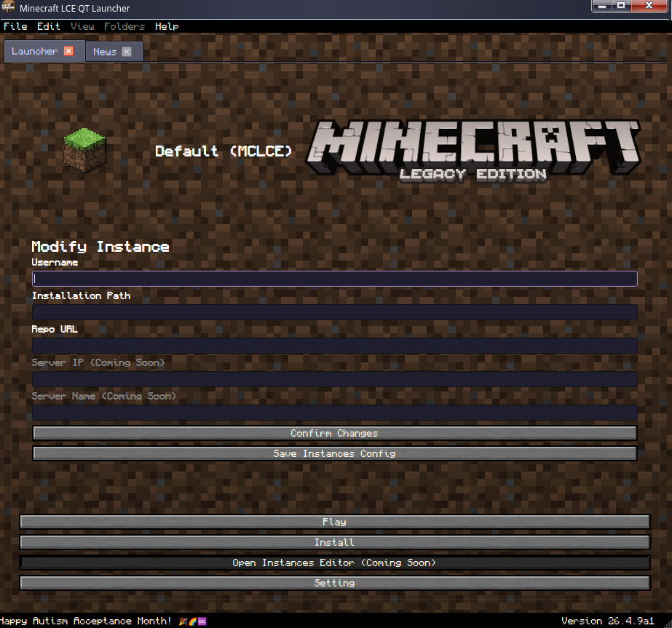
Task: Focus the Username input field
Action: pos(335,279)
